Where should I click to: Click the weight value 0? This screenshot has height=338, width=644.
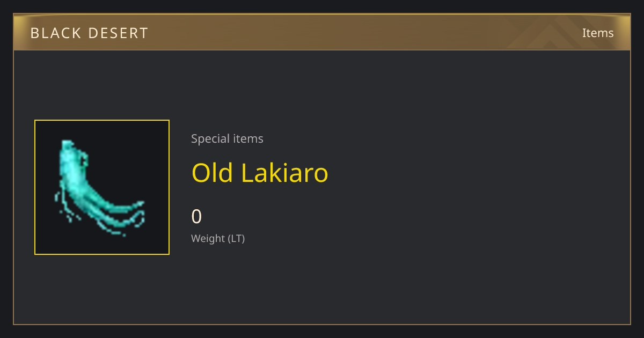click(x=196, y=216)
